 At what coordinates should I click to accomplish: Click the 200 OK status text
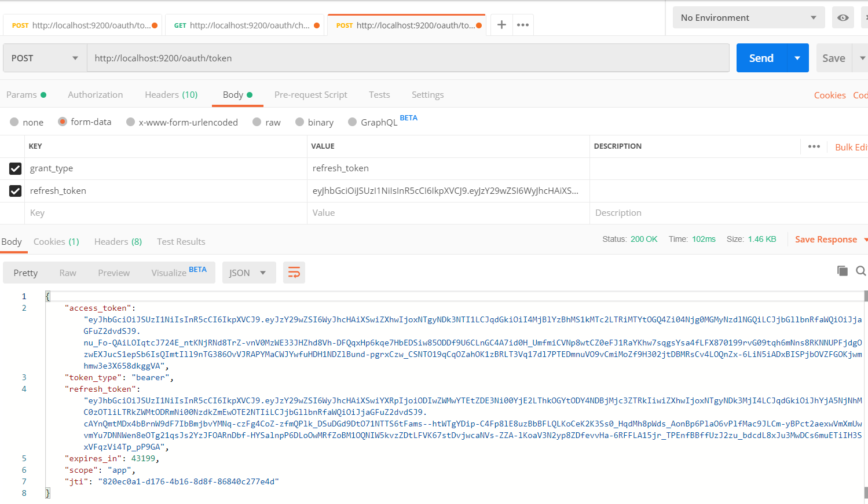click(x=644, y=239)
